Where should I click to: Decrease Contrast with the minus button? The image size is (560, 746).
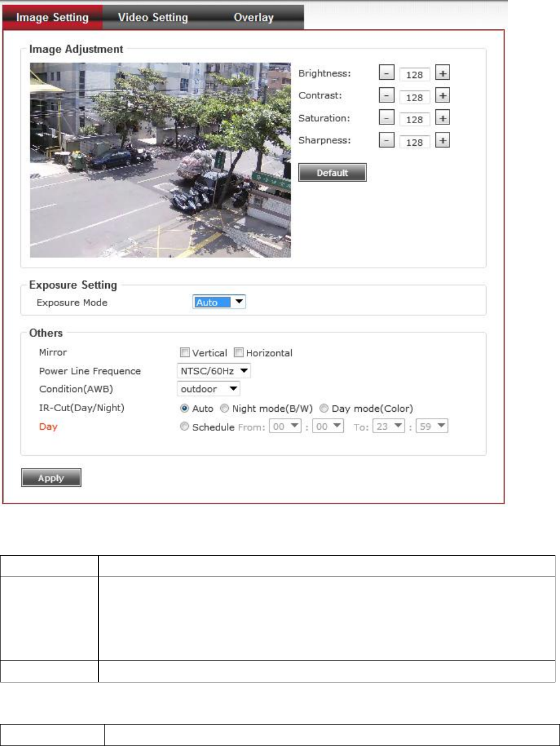[387, 96]
